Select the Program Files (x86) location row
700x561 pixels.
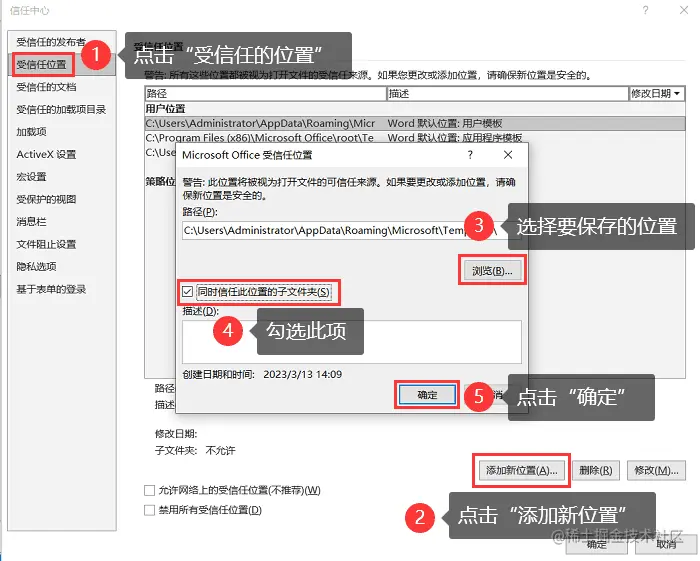415,138
